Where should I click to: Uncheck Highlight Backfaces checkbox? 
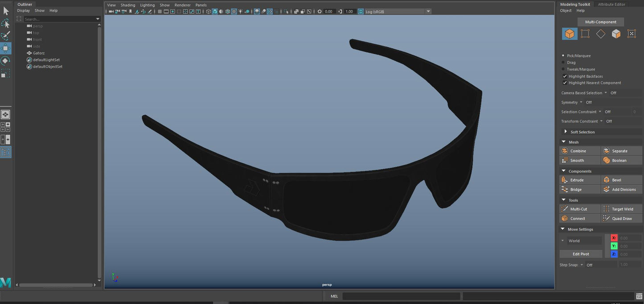click(x=565, y=76)
